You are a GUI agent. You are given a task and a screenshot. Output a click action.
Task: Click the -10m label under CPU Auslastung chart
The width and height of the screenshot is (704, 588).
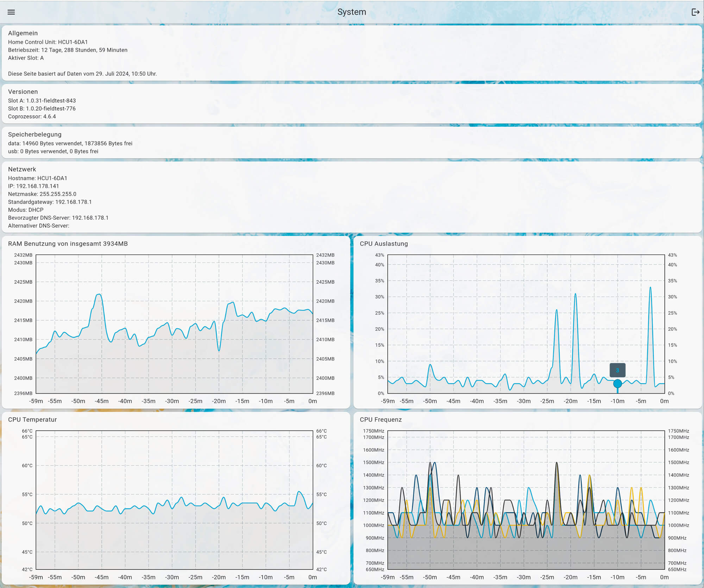click(x=617, y=401)
